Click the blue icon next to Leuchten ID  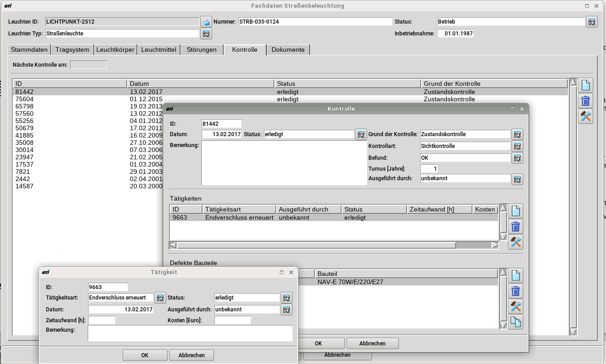pyautogui.click(x=206, y=22)
